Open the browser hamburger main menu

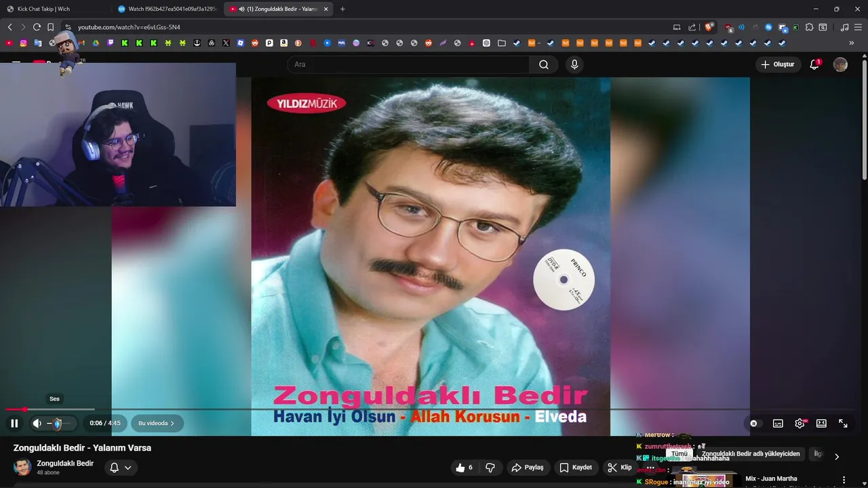click(x=858, y=27)
